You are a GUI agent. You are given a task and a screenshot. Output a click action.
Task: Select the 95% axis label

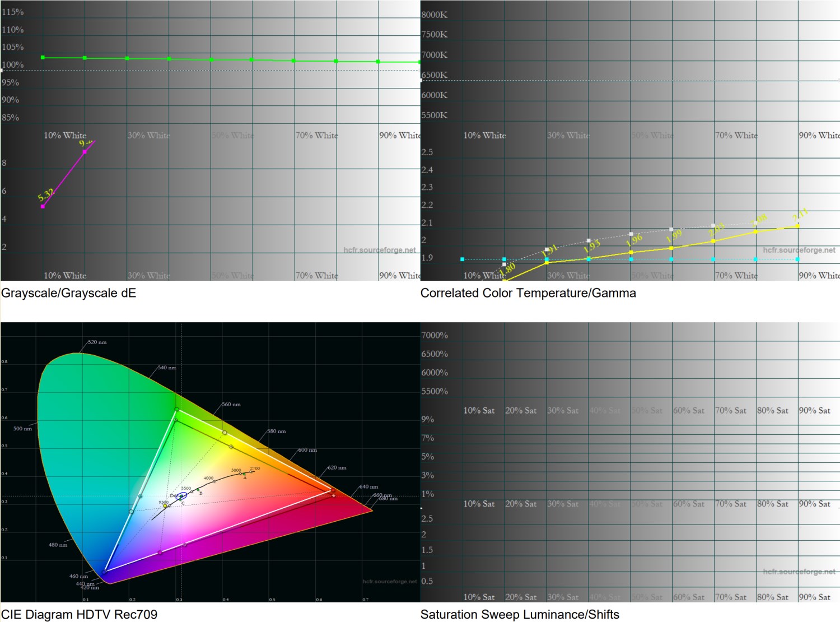(11, 82)
